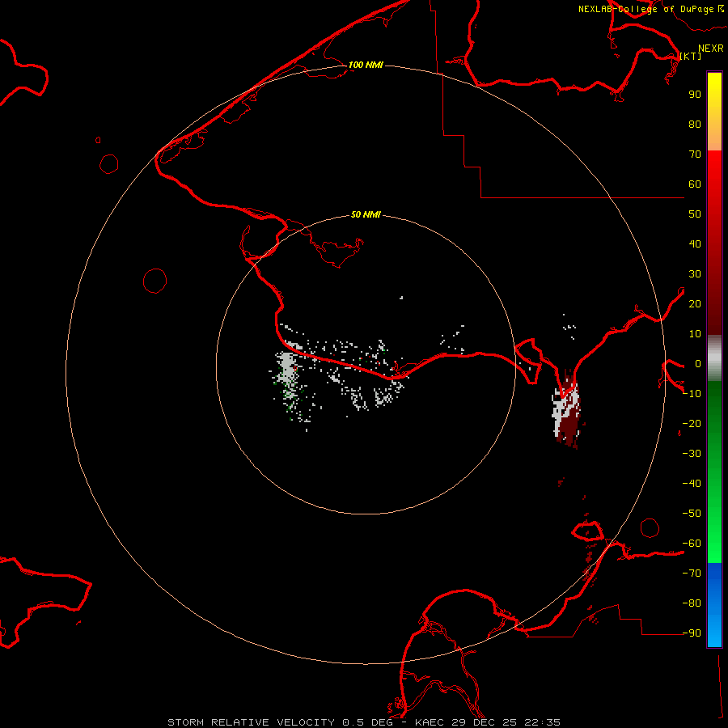Click the 100 NMI range ring label
The height and width of the screenshot is (728, 728).
366,65
